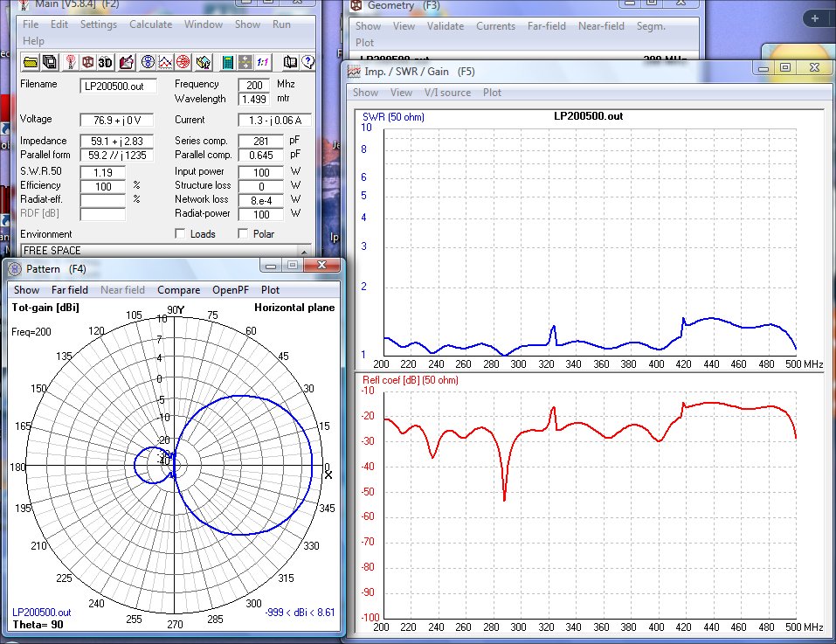Click the Filename field showing LP200500.out
Screen dimensions: 836x644
click(119, 86)
